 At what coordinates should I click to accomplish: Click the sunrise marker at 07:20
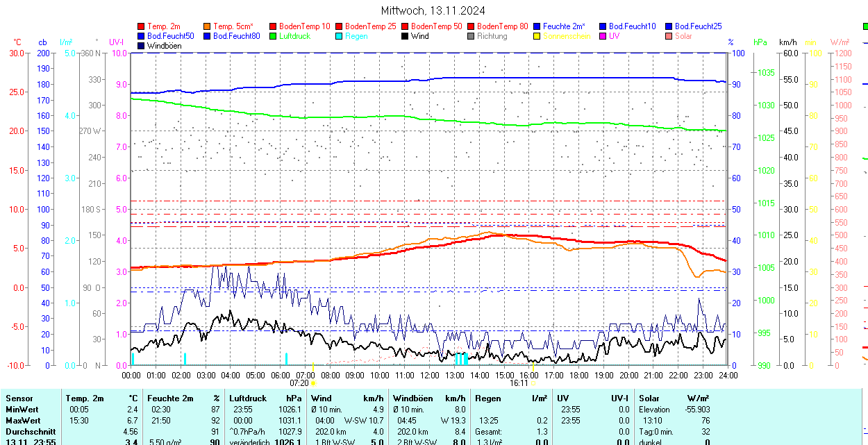coord(313,383)
